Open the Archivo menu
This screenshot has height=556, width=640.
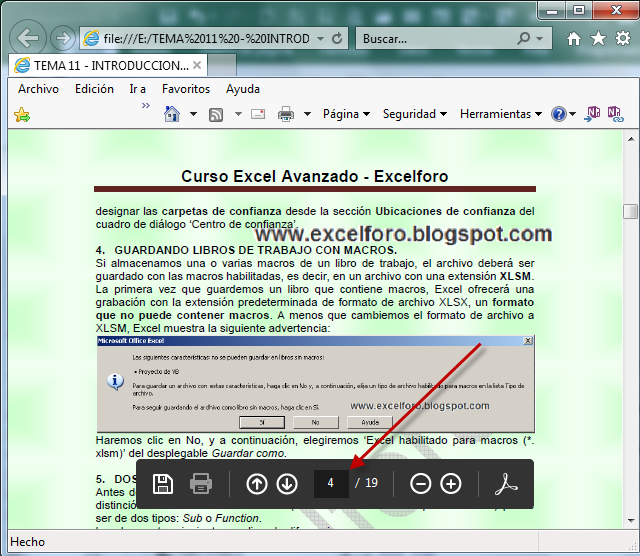[x=38, y=89]
